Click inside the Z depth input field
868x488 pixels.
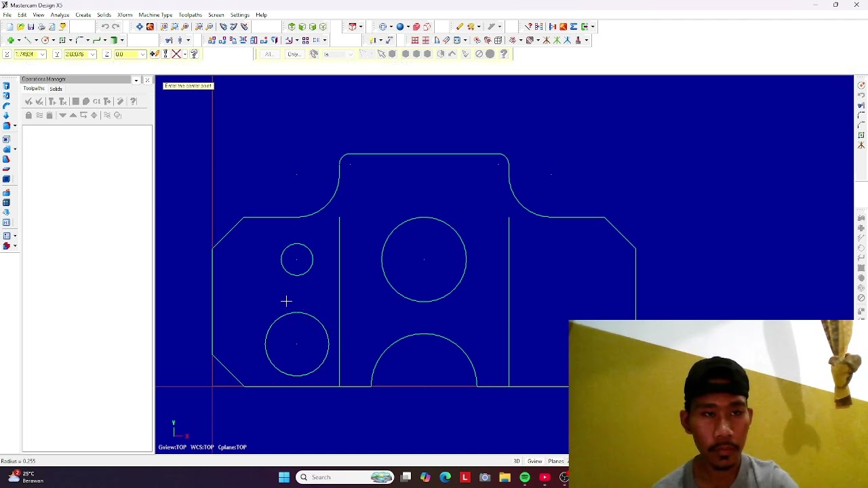[x=125, y=54]
